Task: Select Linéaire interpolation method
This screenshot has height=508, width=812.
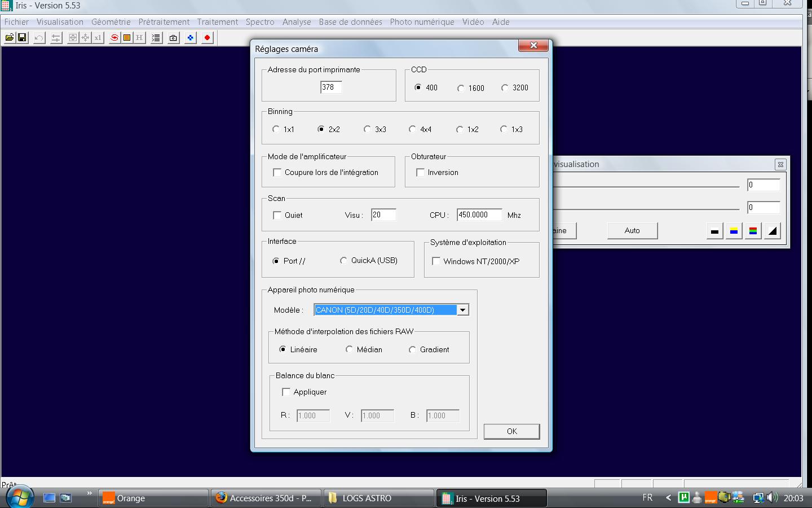Action: [x=283, y=349]
